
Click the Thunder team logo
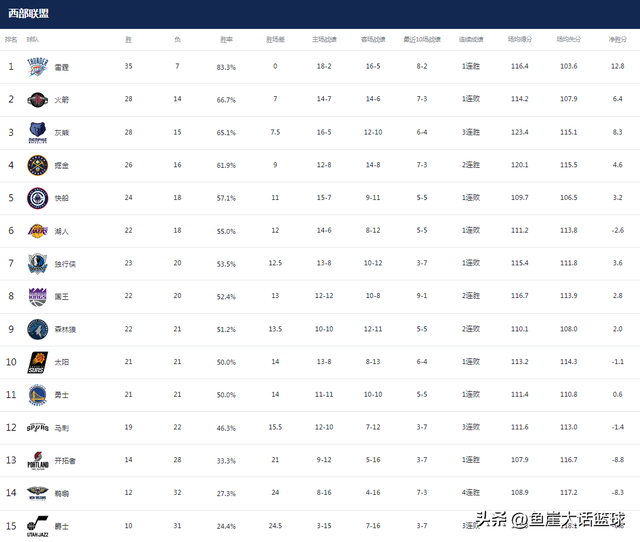38,67
